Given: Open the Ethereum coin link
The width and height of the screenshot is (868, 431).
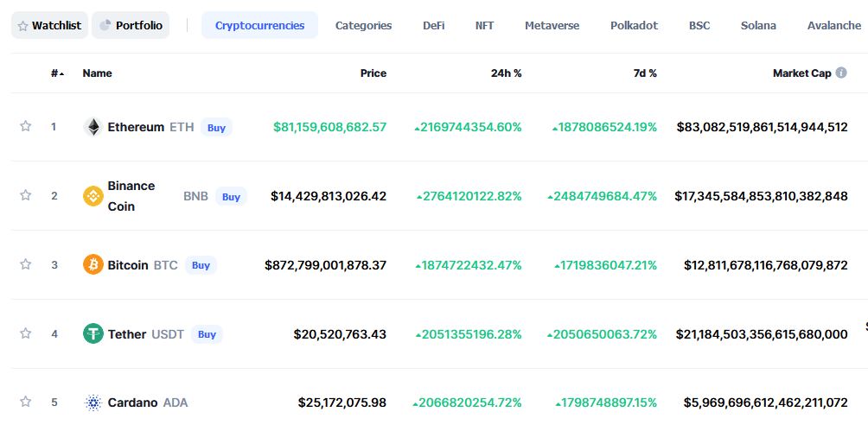Looking at the screenshot, I should pos(136,127).
